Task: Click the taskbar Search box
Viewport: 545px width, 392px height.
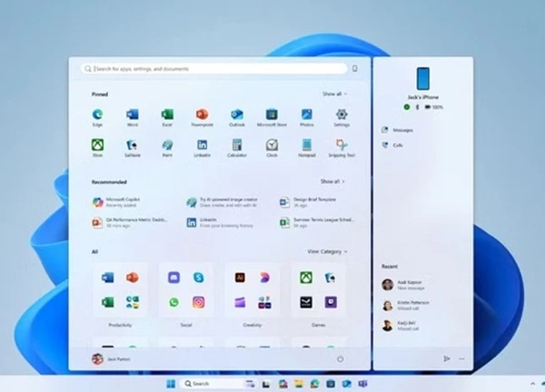Action: point(219,384)
